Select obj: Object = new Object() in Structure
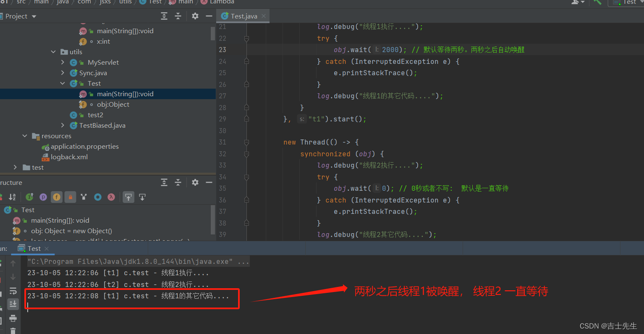Image resolution: width=644 pixels, height=334 pixels. [71, 231]
